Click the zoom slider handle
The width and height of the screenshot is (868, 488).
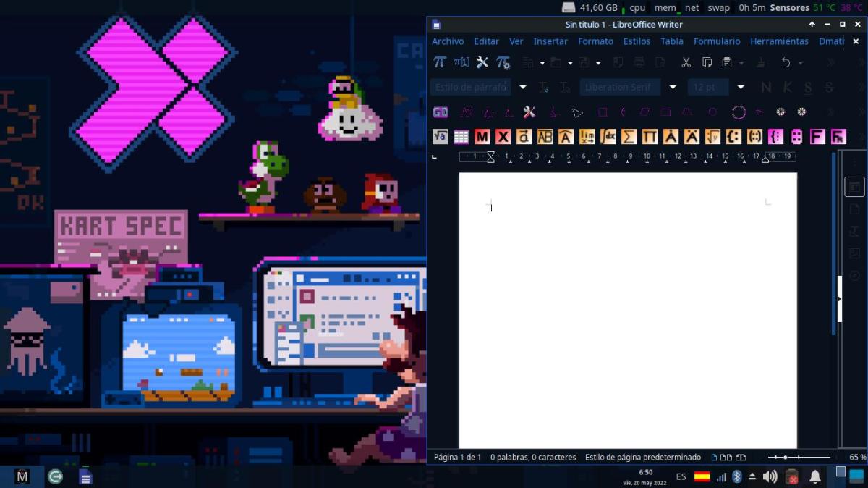point(786,458)
